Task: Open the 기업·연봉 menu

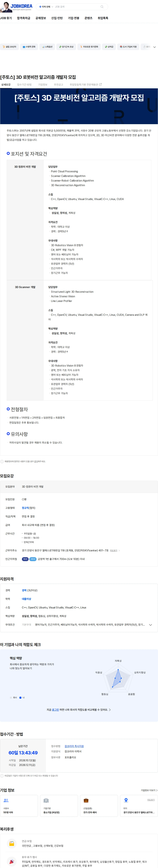Action: (74, 18)
